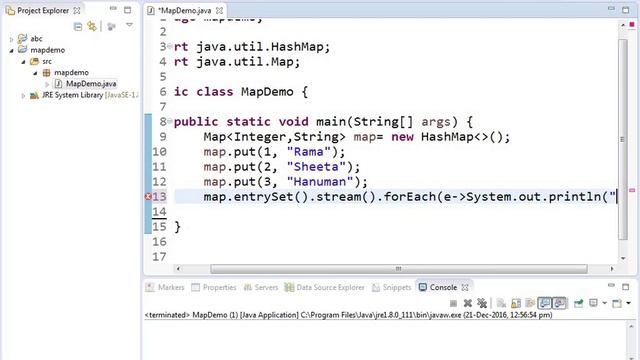Open the Servers tab
640x360 pixels.
261,287
